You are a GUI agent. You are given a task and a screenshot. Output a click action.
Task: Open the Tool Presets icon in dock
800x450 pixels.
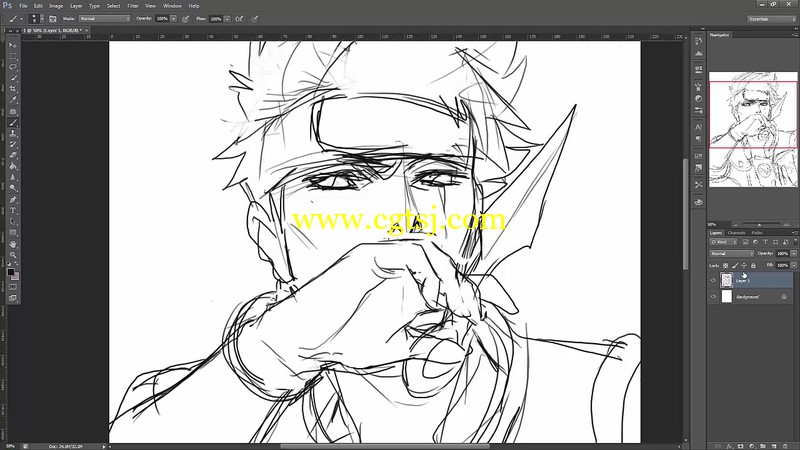tap(698, 184)
